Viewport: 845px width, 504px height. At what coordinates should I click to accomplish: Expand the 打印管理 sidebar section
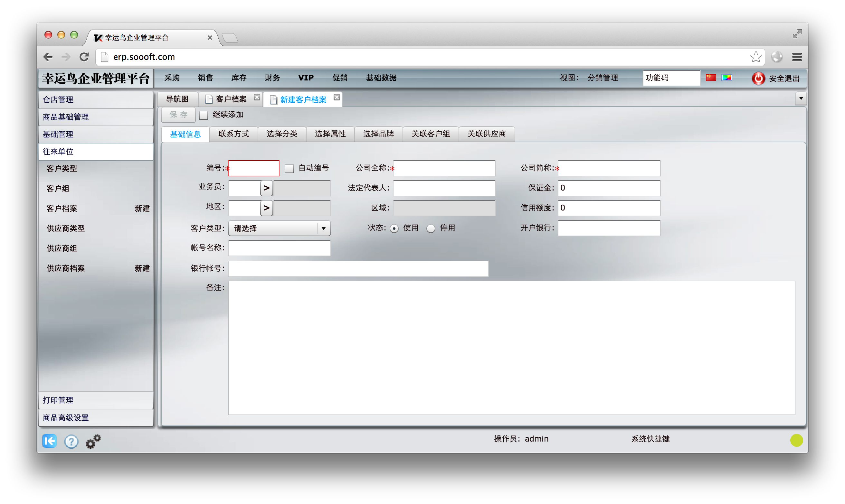pyautogui.click(x=96, y=400)
